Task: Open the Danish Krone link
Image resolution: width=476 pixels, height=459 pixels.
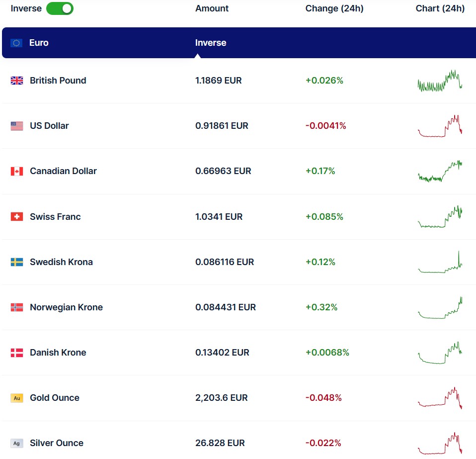Action: (x=58, y=353)
